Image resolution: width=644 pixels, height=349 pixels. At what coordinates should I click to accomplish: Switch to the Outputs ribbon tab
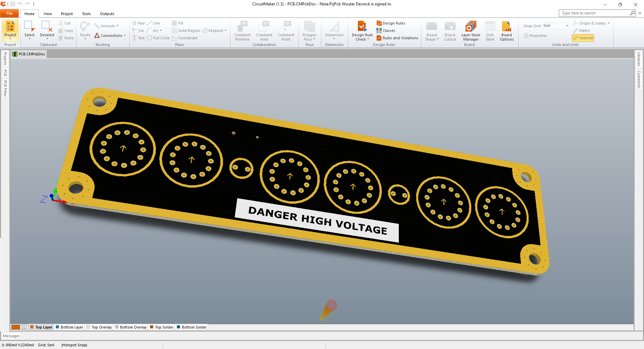pos(107,14)
